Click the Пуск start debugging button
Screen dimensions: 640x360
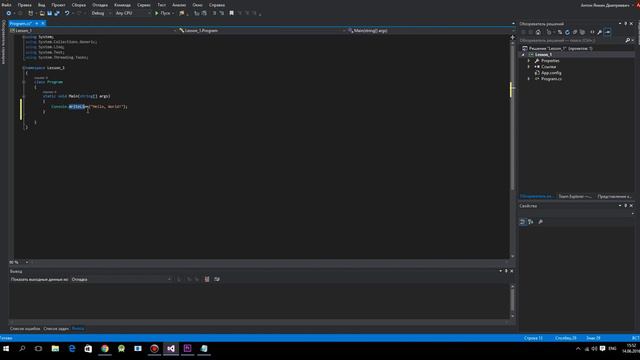tap(164, 13)
